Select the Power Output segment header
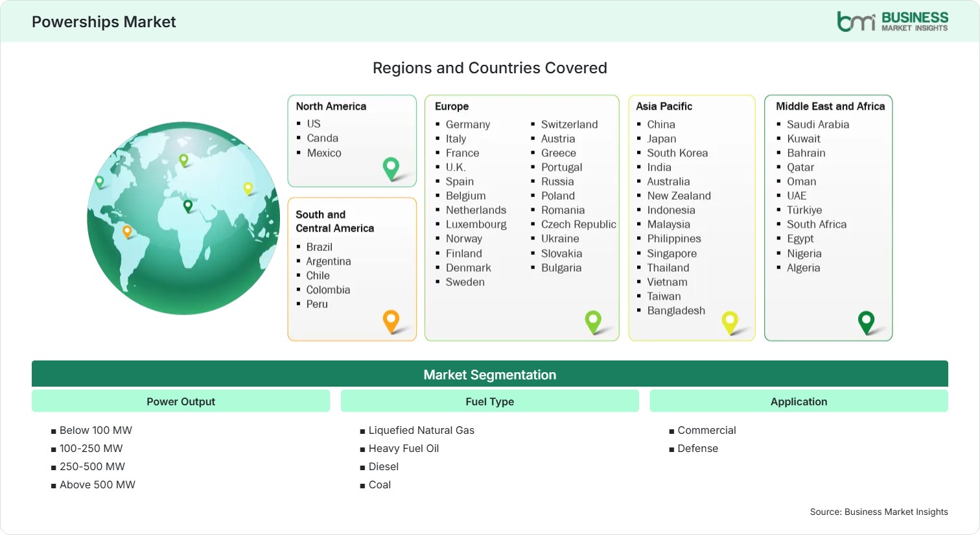980x535 pixels. click(181, 401)
